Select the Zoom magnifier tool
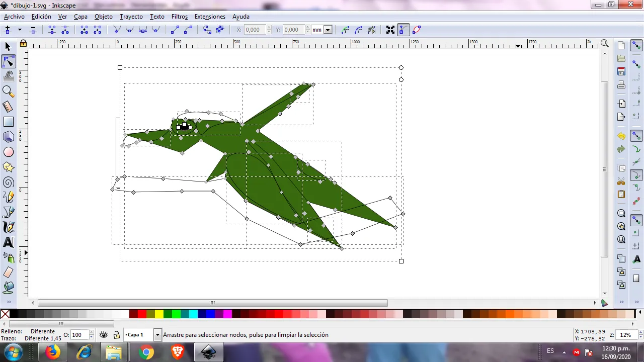Viewport: 644px width, 362px height. [x=8, y=92]
